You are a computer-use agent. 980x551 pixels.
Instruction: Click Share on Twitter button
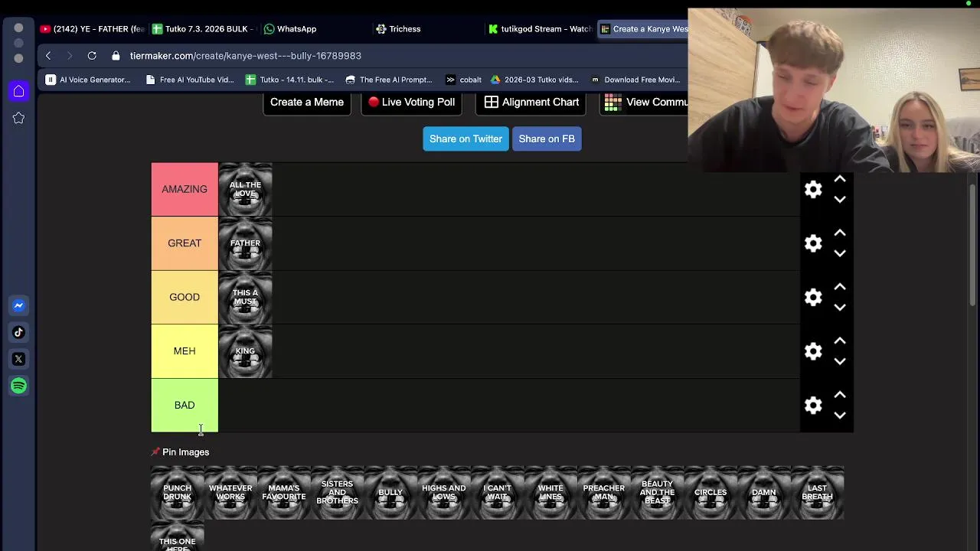click(465, 139)
